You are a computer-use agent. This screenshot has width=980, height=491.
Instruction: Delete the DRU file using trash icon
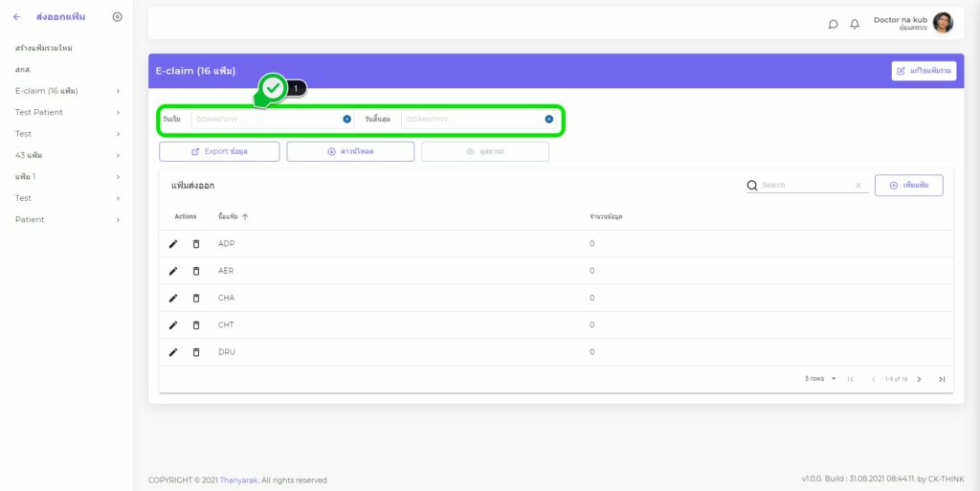pyautogui.click(x=196, y=352)
